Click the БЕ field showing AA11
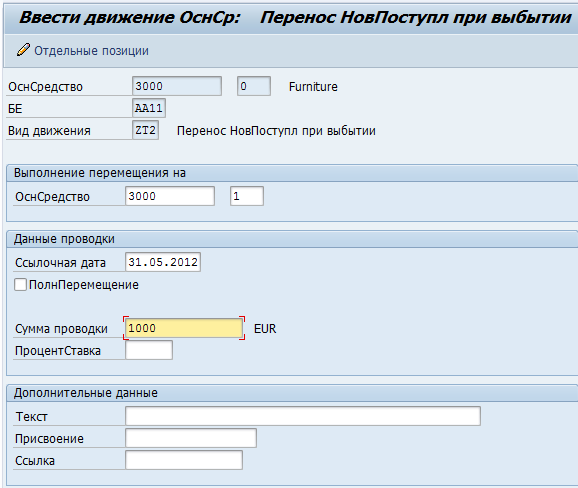Viewport: 578px width, 488px height. (x=149, y=108)
